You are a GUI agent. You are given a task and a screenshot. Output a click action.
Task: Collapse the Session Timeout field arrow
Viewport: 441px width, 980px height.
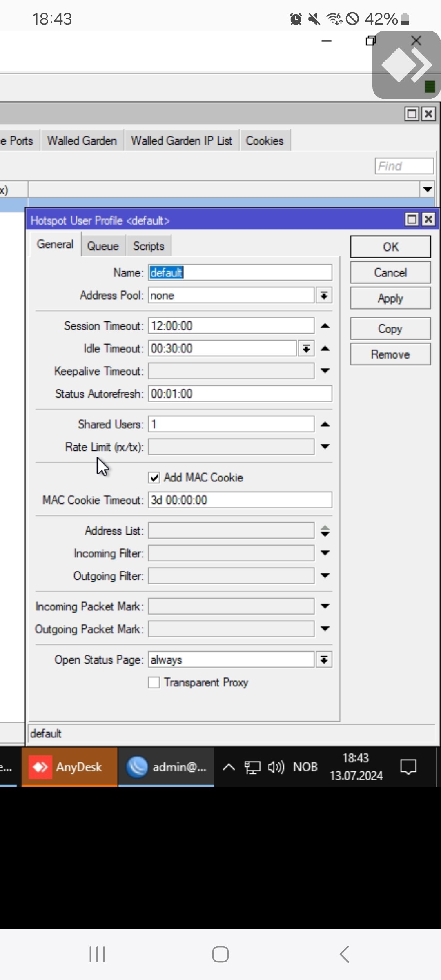pyautogui.click(x=325, y=326)
